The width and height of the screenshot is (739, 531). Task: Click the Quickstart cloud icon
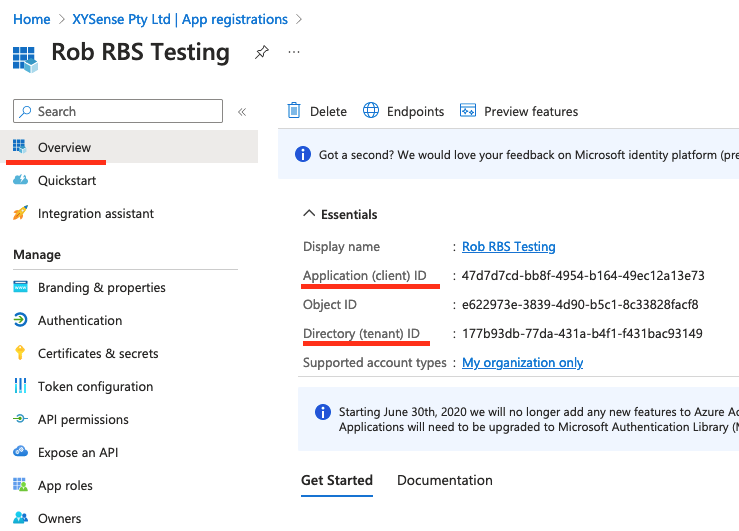pos(20,180)
